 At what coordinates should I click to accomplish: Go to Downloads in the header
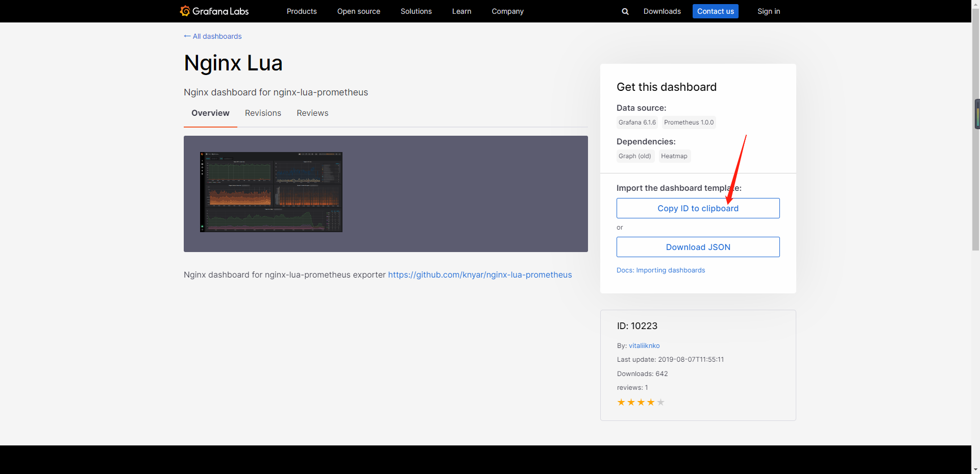[662, 11]
